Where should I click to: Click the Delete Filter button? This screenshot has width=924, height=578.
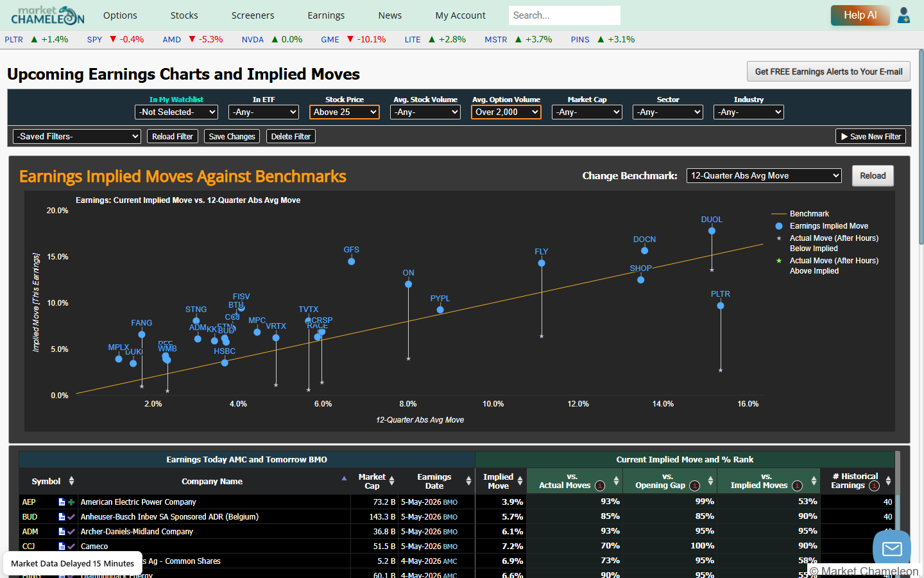click(x=291, y=136)
